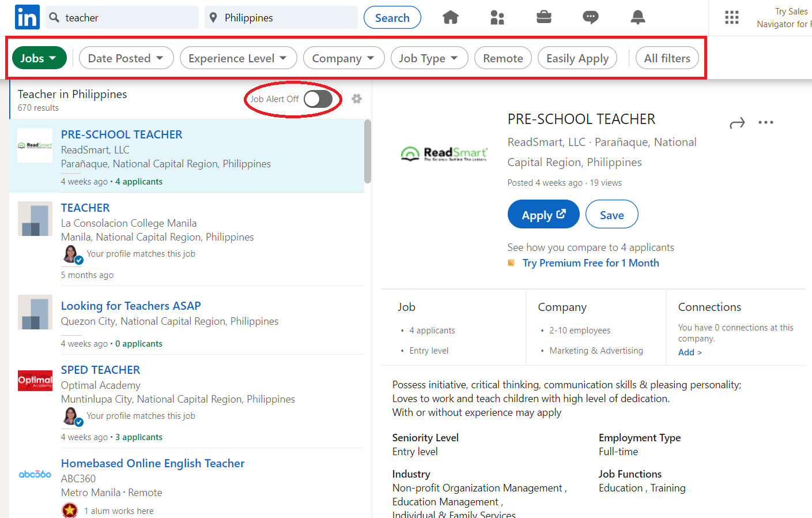Click Optimal Academy company name
Viewport: 812px width, 518px height.
[101, 385]
